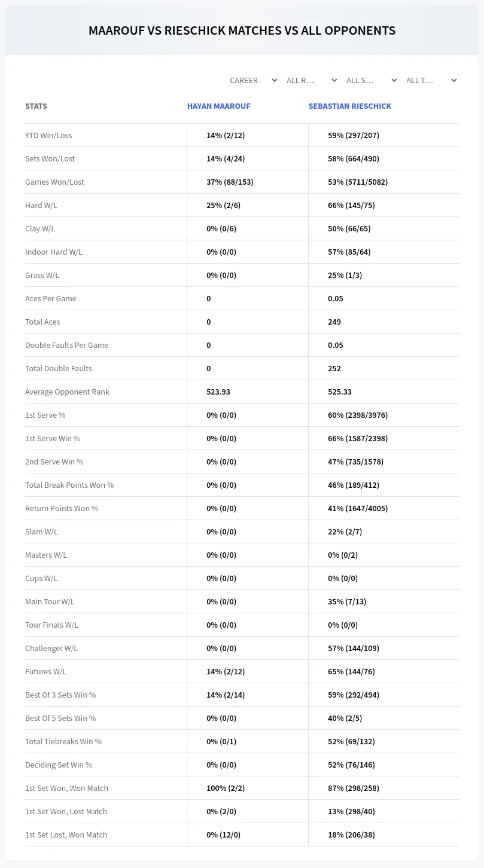Open Sebastian Rieschick player link
Viewport: 484px width, 868px height.
tap(350, 106)
